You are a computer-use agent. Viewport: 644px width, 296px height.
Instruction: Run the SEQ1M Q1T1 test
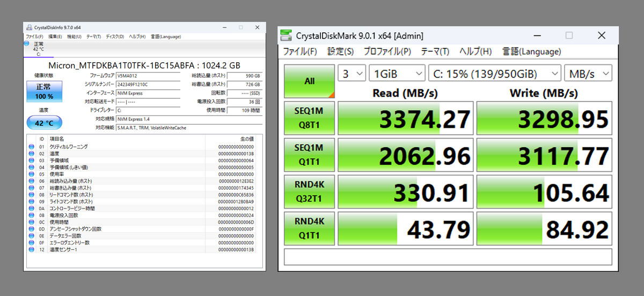tap(310, 154)
